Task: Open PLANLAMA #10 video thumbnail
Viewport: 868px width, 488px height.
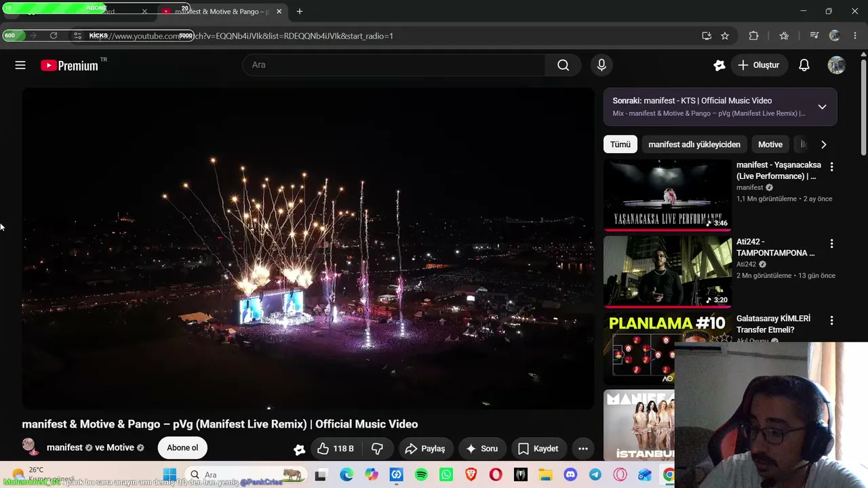Action: tap(667, 348)
